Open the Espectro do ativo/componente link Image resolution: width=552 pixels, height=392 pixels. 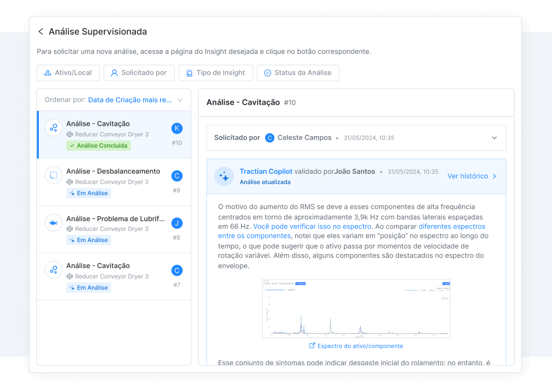point(356,346)
